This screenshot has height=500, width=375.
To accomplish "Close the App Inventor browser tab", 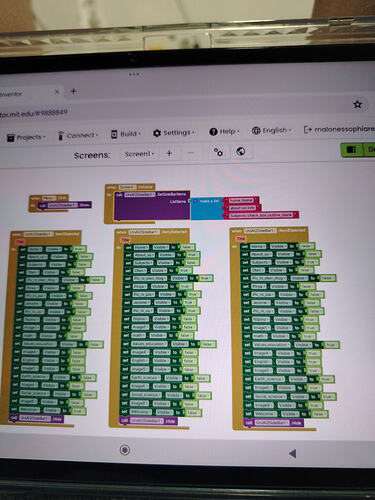I will coord(57,92).
